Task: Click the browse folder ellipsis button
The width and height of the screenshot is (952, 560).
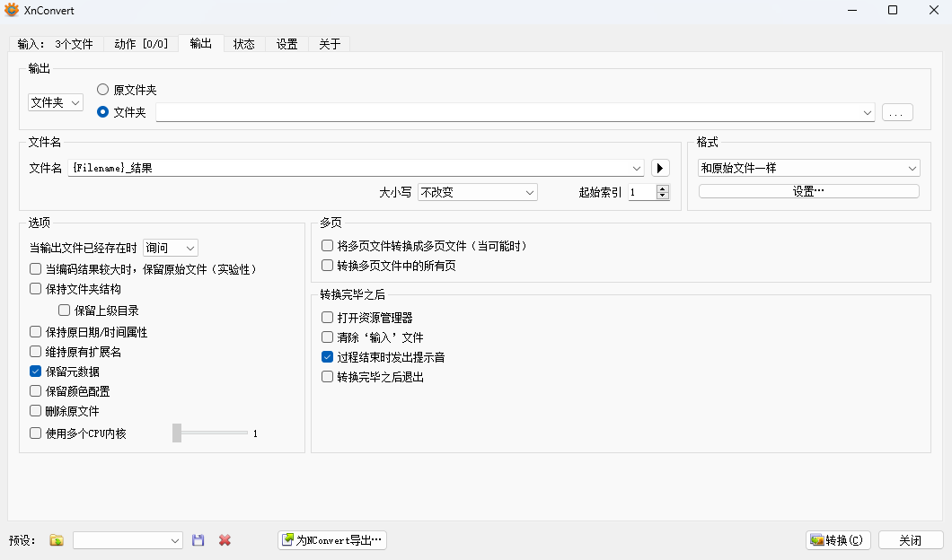Action: point(897,112)
